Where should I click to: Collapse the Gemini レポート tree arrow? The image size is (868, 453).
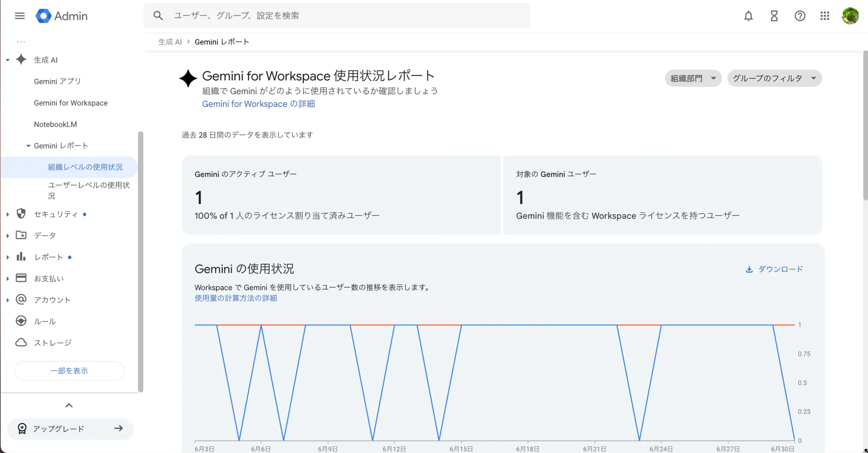pos(28,146)
